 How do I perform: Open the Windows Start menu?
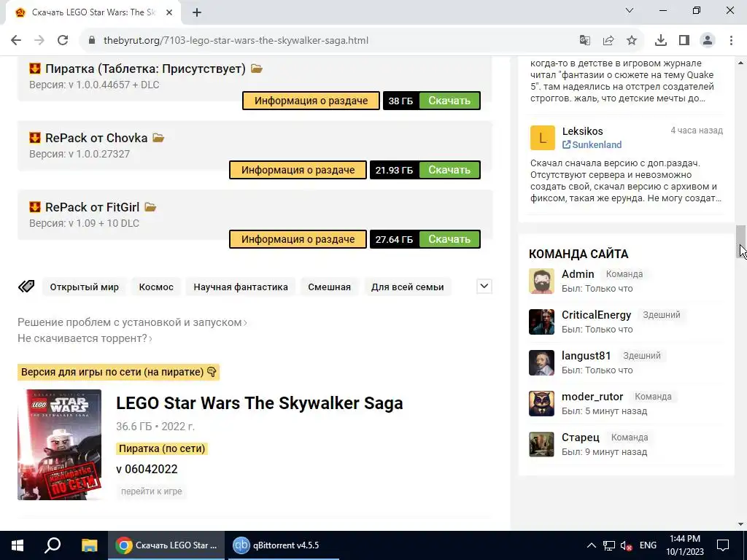18,545
